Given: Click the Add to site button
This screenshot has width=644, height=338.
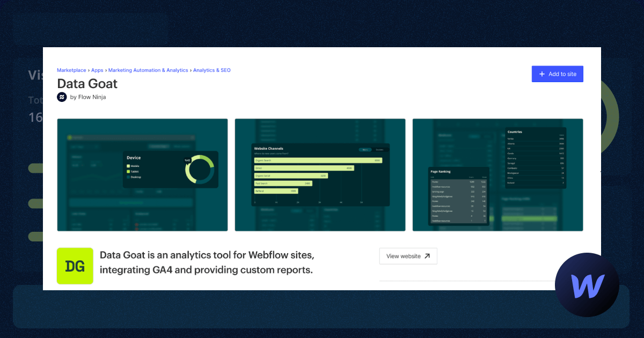Looking at the screenshot, I should point(557,74).
